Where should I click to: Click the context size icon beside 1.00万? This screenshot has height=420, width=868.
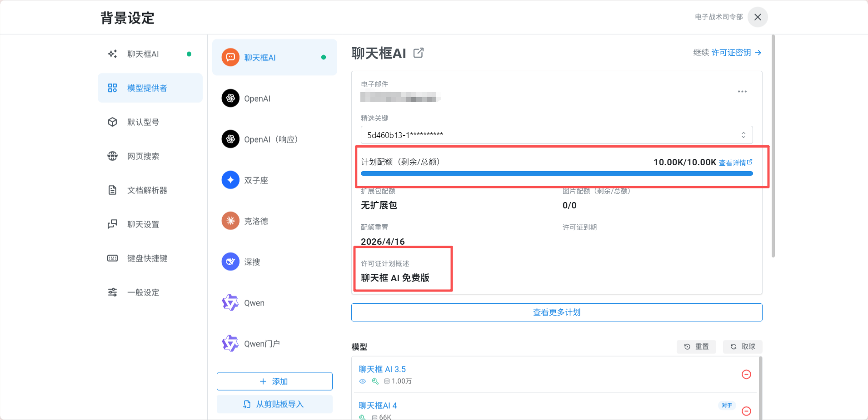(x=387, y=381)
